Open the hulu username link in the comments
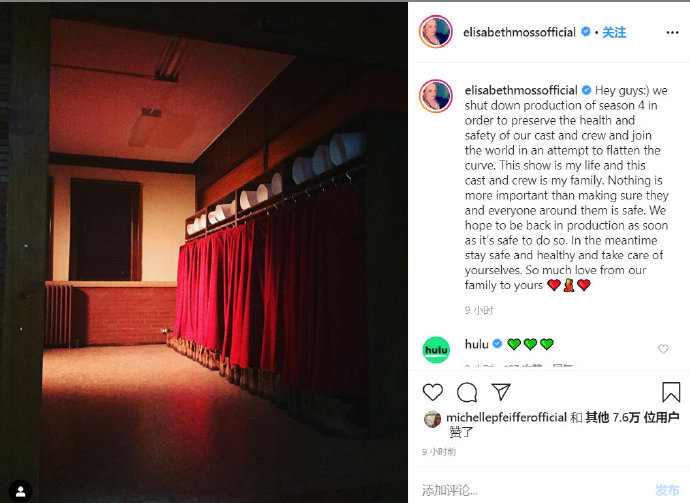The width and height of the screenshot is (690, 503). [477, 344]
